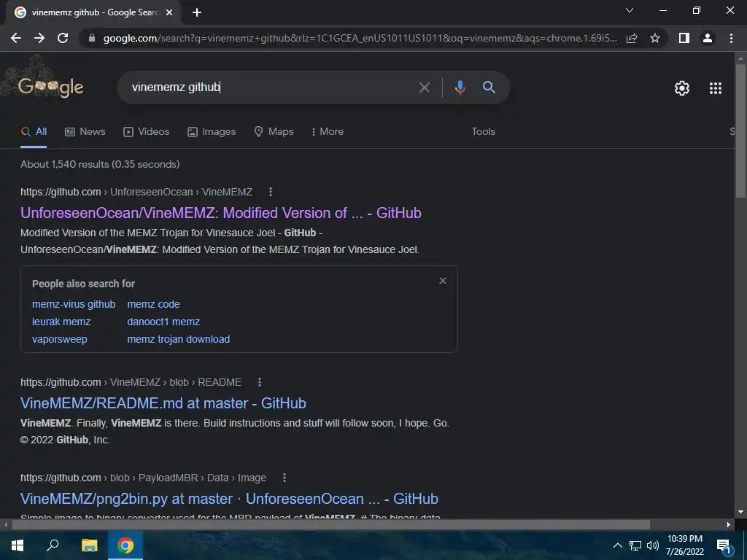Open search Tools options

(483, 131)
